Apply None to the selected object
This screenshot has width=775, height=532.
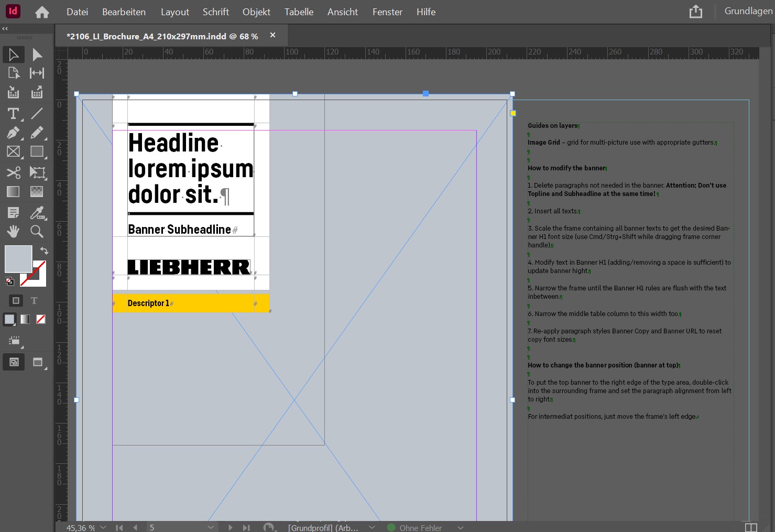point(41,319)
